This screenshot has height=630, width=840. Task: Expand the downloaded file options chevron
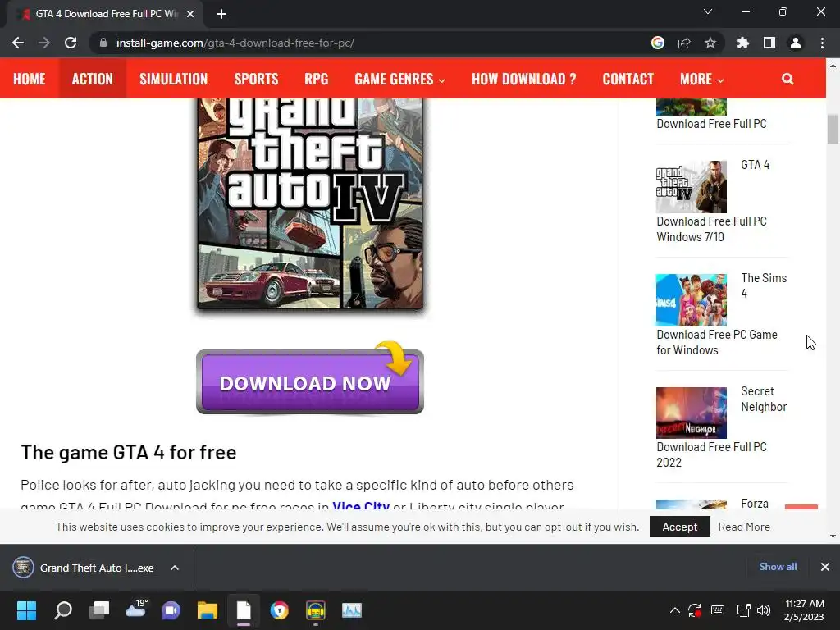click(x=175, y=568)
